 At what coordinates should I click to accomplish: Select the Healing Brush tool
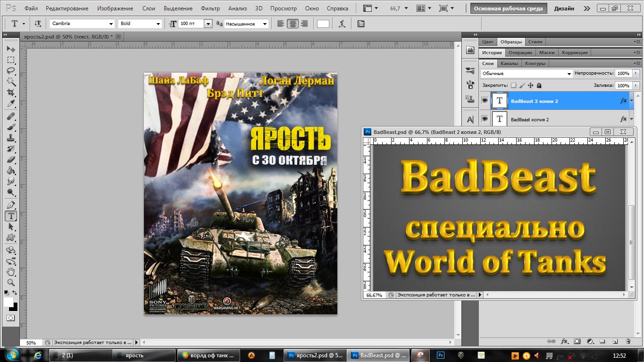click(x=11, y=116)
